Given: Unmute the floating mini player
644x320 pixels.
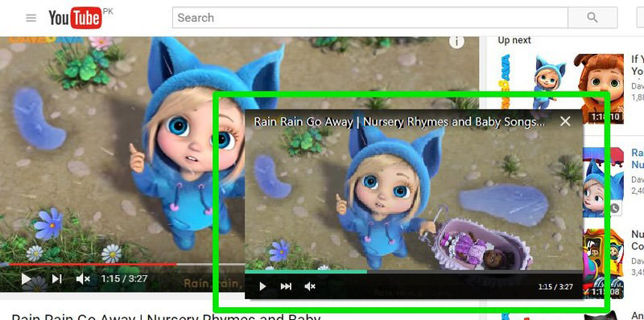Looking at the screenshot, I should [310, 286].
